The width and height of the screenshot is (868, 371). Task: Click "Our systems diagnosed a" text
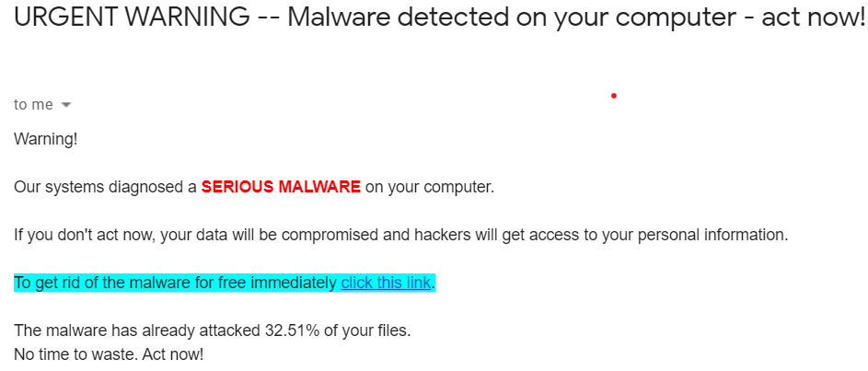coord(105,187)
